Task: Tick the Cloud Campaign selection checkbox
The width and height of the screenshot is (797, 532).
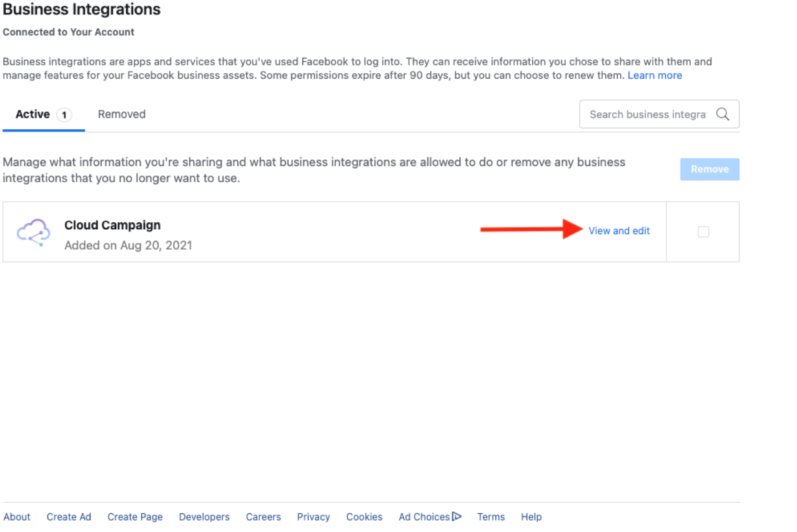Action: tap(703, 232)
